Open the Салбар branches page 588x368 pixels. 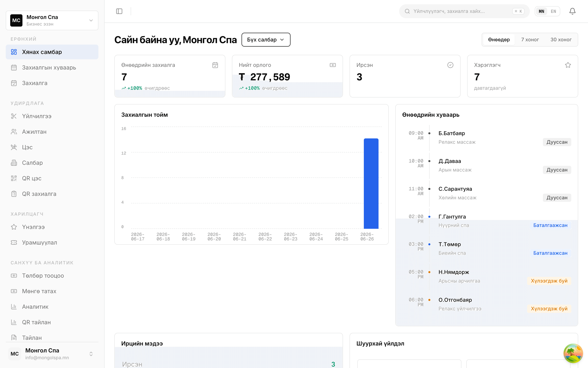click(52, 163)
